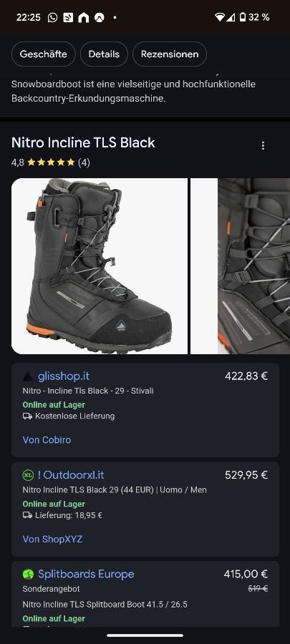290x644 pixels.
Task: Tap the 415,00 € Splitboards Europe price
Action: coord(246,574)
